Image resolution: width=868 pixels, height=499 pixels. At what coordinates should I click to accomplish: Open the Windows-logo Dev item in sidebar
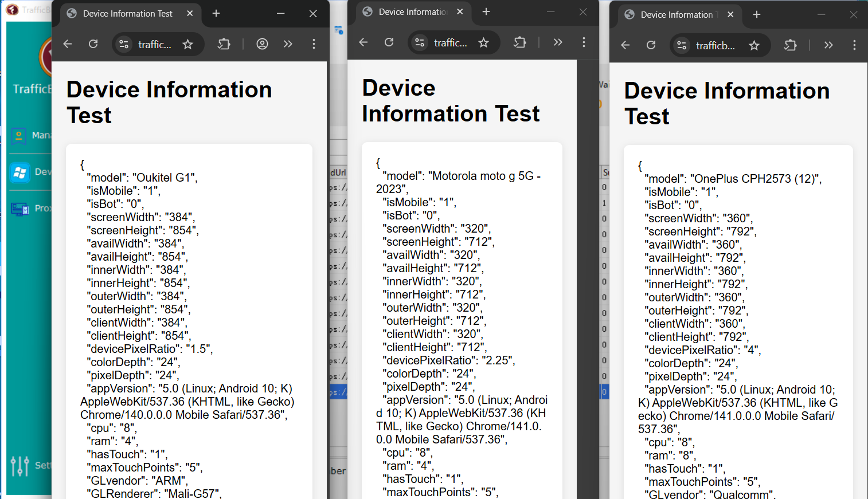[20, 172]
